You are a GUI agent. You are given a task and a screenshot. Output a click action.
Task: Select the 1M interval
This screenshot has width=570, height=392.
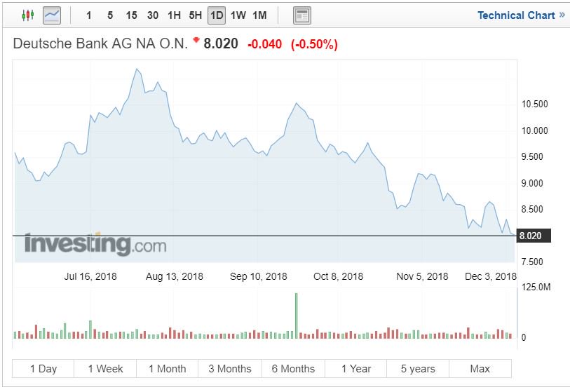point(259,15)
